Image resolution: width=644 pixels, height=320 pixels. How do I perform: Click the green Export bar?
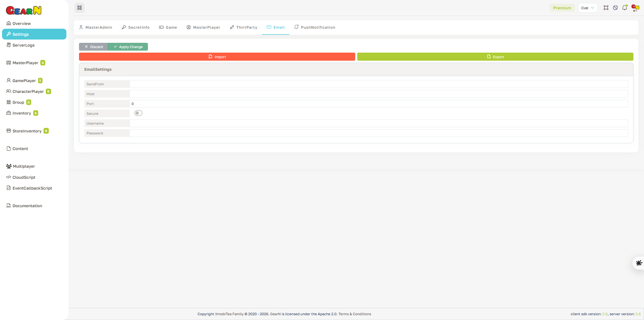tap(495, 57)
